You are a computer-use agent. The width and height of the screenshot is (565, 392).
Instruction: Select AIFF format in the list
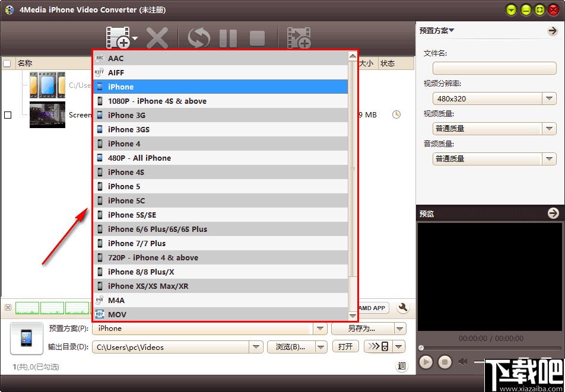click(x=221, y=72)
